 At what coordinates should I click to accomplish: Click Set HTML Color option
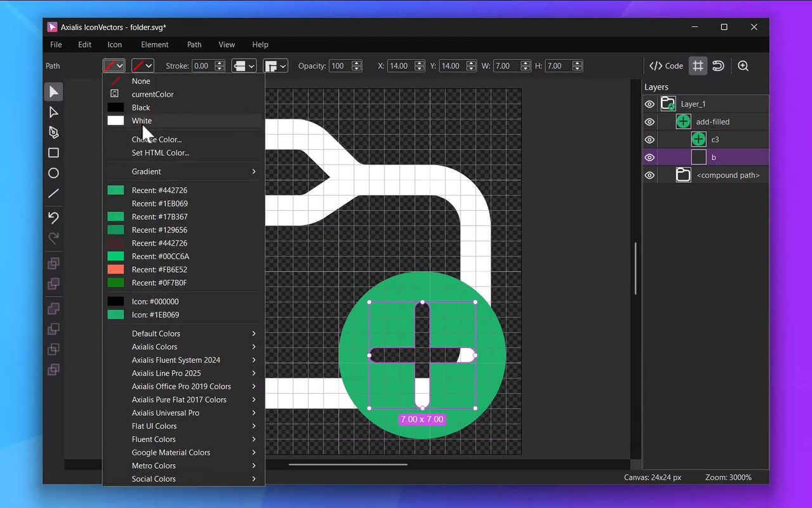pos(160,153)
